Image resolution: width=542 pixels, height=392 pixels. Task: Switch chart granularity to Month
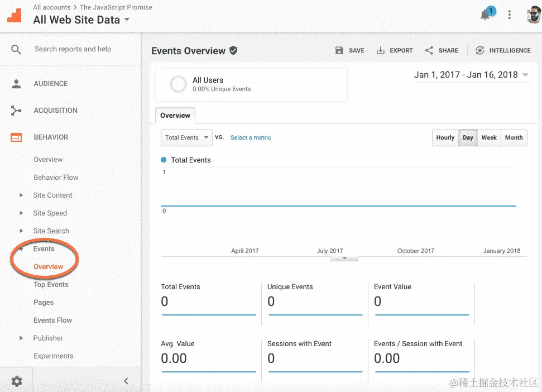click(x=514, y=137)
